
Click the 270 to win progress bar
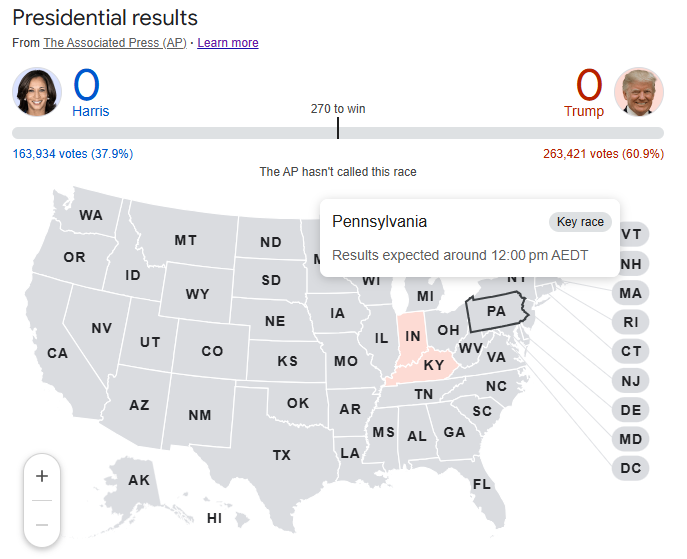[x=338, y=133]
